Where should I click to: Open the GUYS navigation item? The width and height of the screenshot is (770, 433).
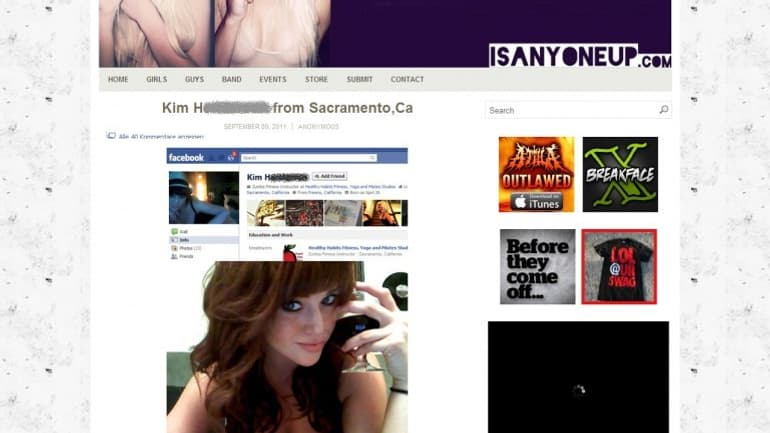194,79
